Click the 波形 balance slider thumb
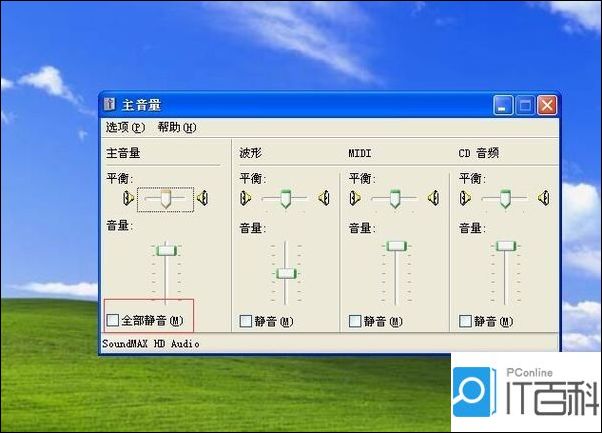 285,198
